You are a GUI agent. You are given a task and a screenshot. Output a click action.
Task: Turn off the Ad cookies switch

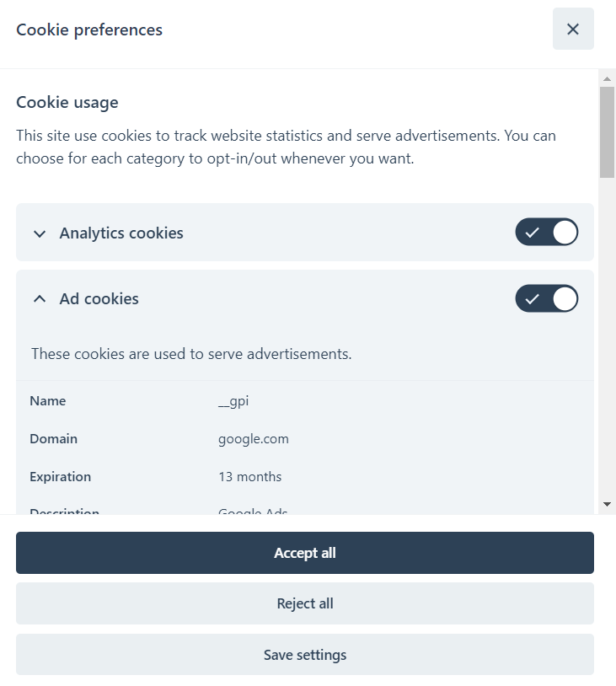(547, 298)
